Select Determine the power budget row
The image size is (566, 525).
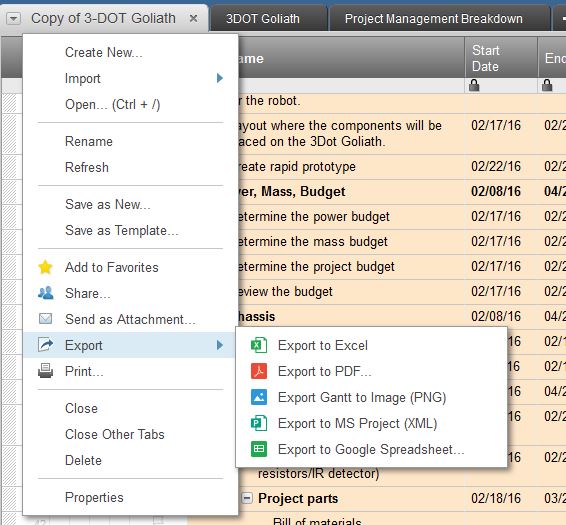pyautogui.click(x=314, y=217)
